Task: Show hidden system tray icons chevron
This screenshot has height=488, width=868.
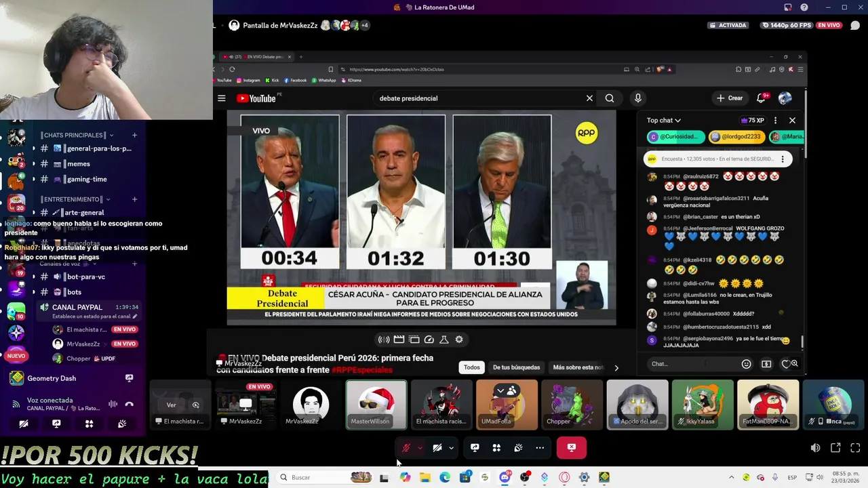Action: click(x=731, y=477)
